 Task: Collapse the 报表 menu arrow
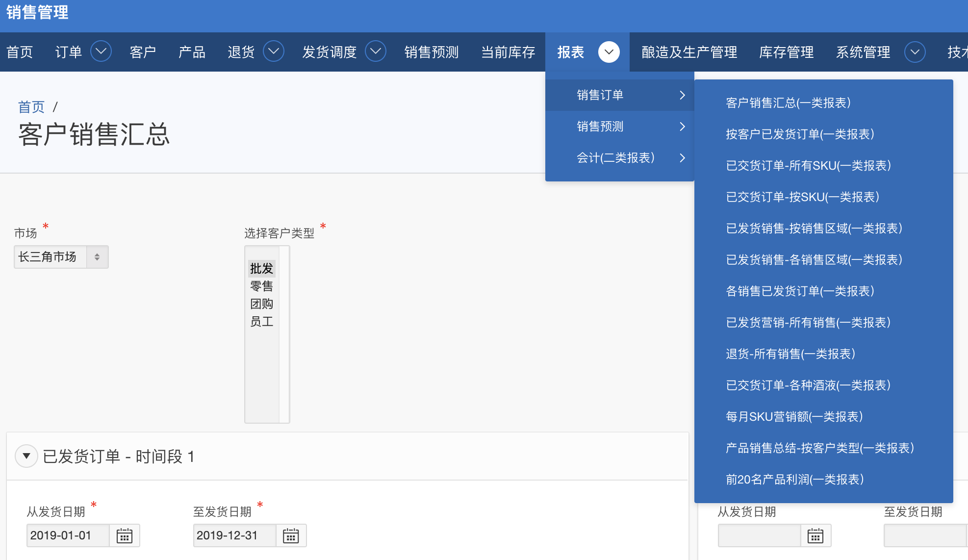click(x=609, y=51)
